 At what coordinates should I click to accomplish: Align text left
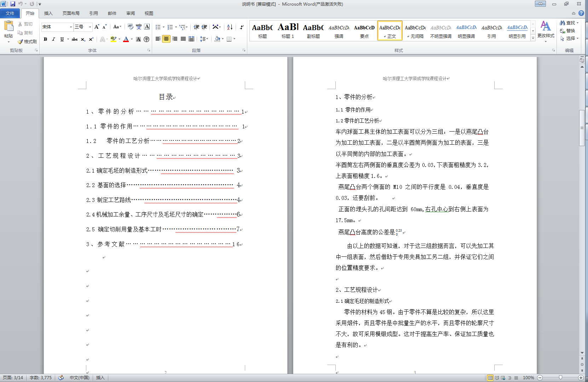click(x=158, y=39)
